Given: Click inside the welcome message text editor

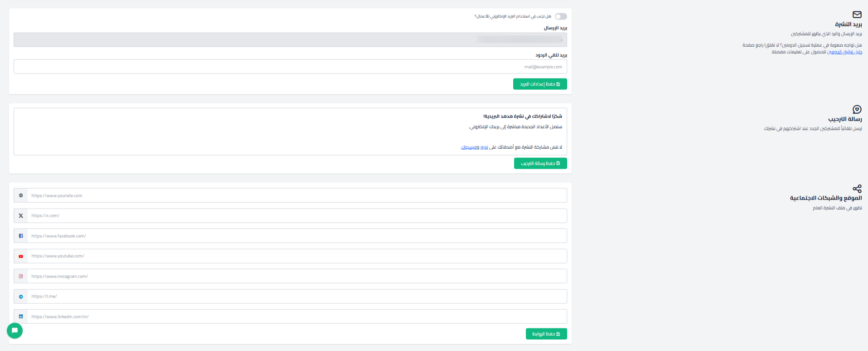Looking at the screenshot, I should click(290, 132).
